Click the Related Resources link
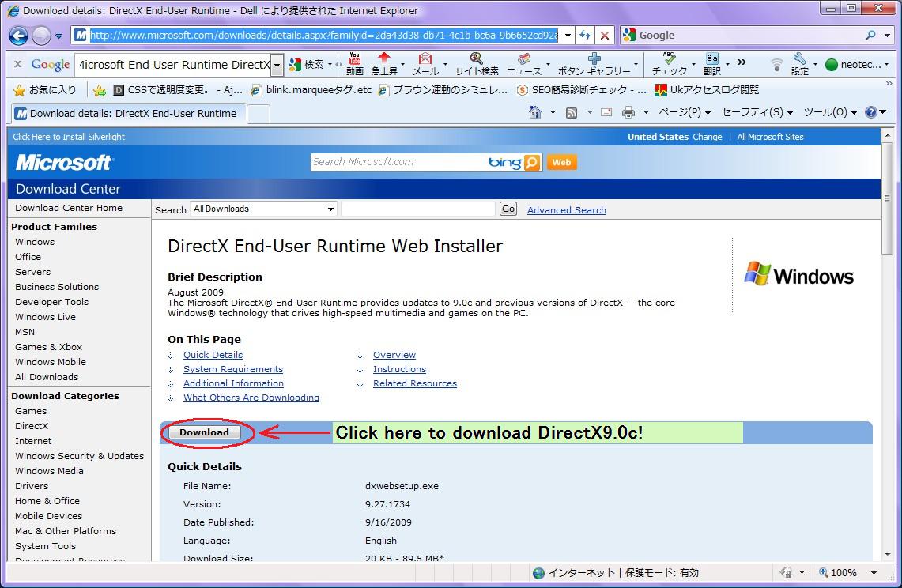 pyautogui.click(x=415, y=383)
